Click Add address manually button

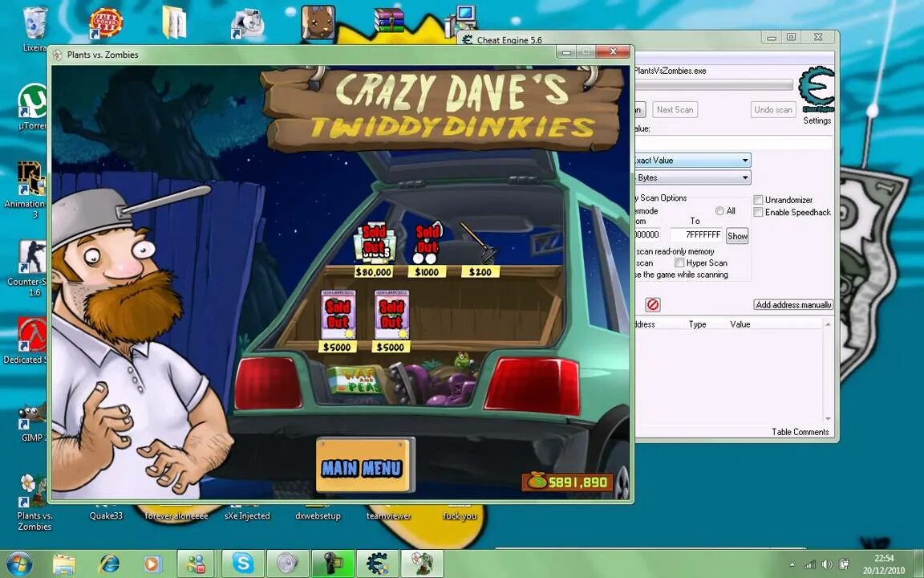click(x=793, y=305)
